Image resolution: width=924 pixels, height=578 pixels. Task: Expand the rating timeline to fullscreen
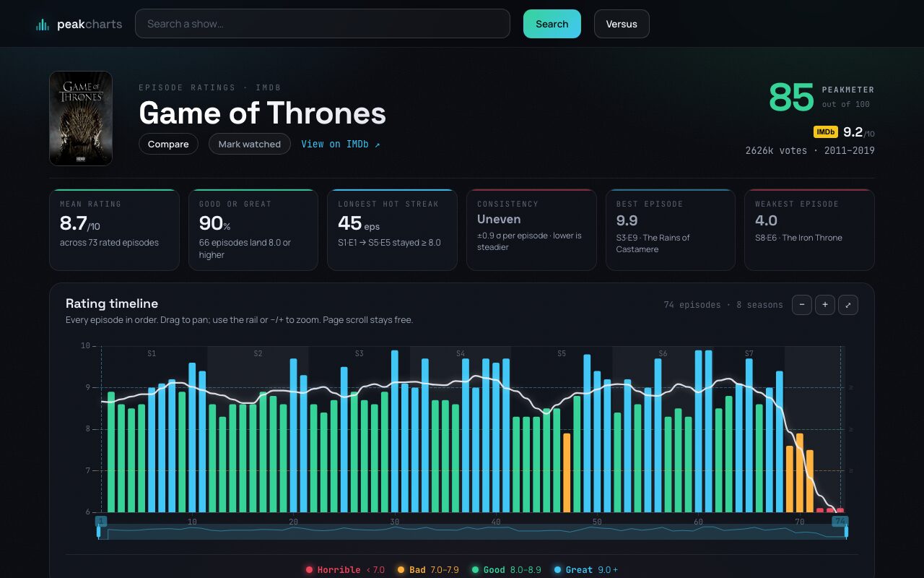pos(848,305)
